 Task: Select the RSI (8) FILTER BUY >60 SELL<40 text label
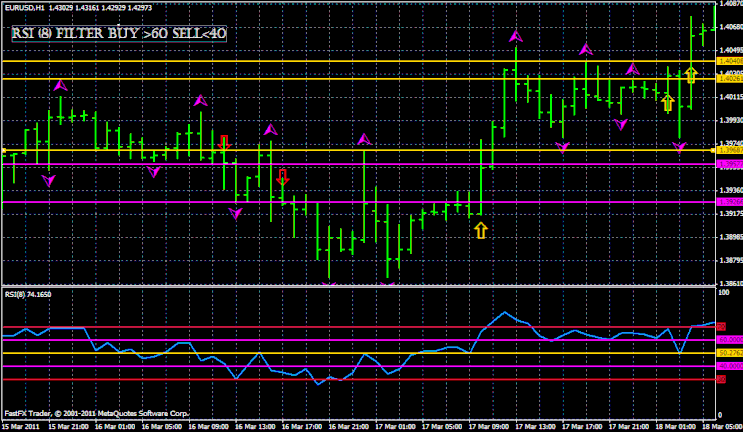(x=119, y=34)
